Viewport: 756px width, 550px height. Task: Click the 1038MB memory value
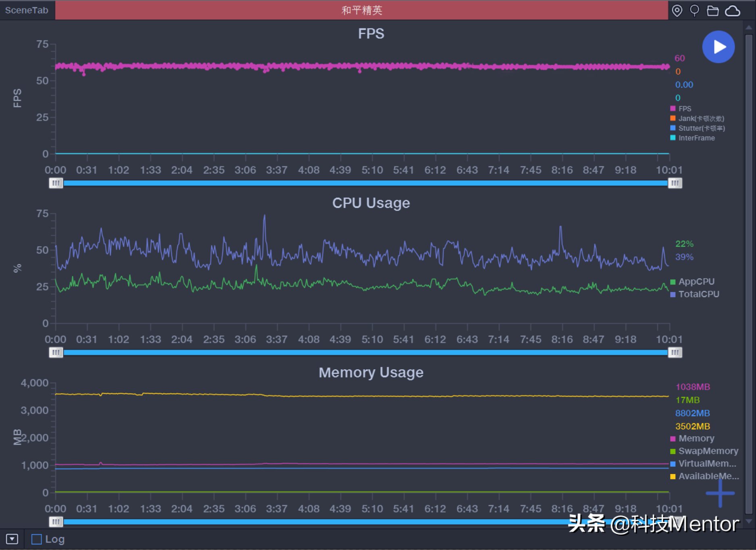pyautogui.click(x=693, y=387)
